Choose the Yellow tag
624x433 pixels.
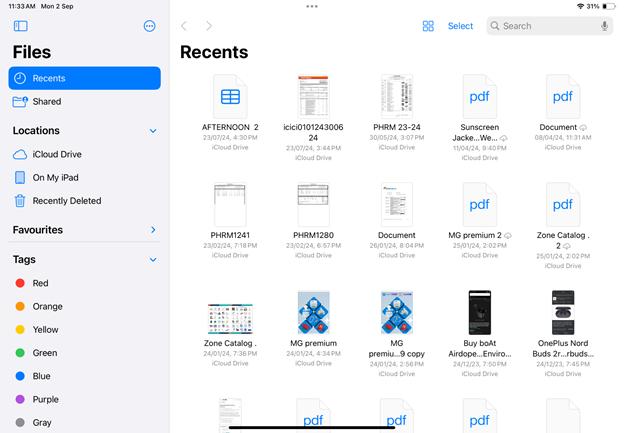[x=84, y=330]
